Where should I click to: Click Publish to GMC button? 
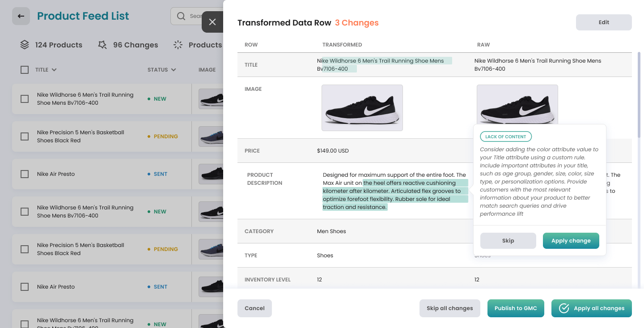(516, 308)
